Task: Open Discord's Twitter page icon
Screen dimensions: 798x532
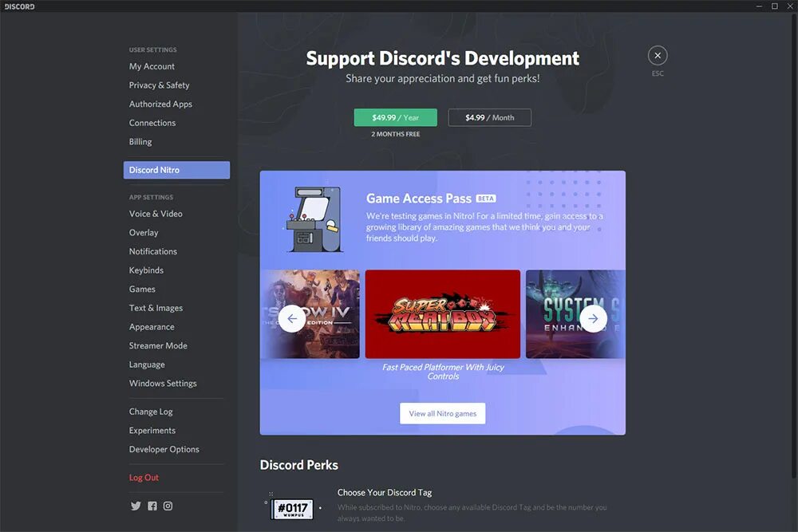Action: click(x=136, y=506)
